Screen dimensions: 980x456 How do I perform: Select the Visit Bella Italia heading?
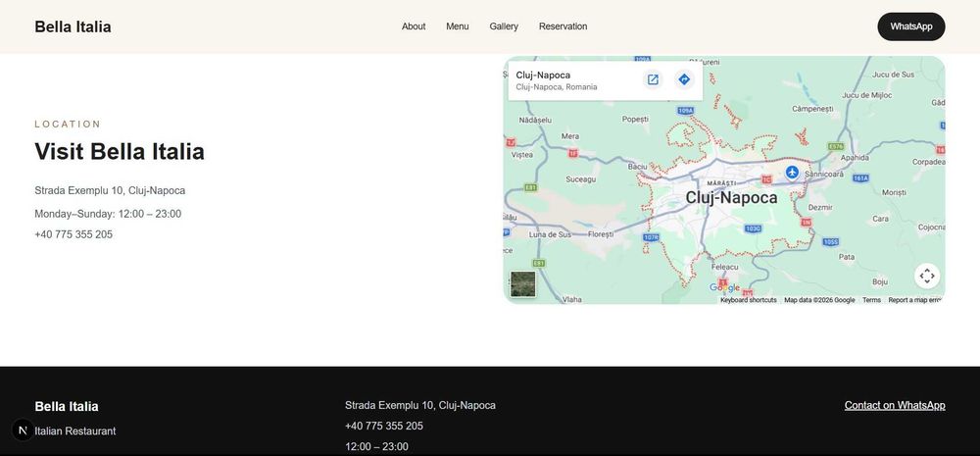click(x=120, y=151)
